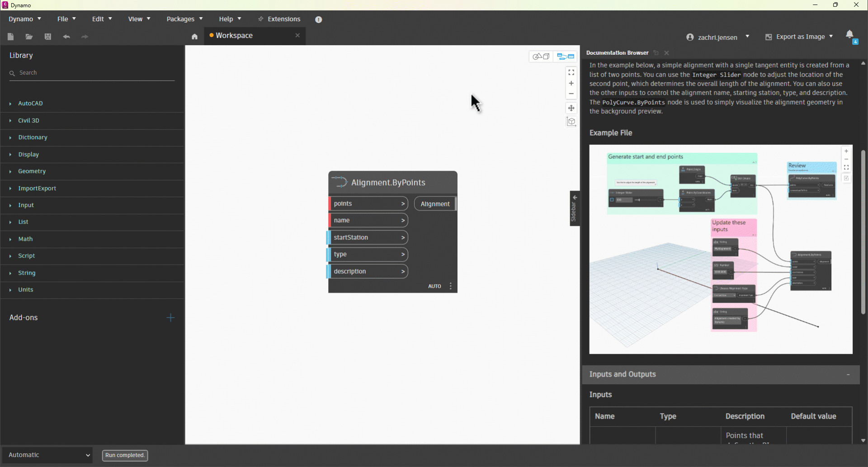Click the Zoom to Fit icon
This screenshot has height=467, width=868.
pyautogui.click(x=571, y=72)
